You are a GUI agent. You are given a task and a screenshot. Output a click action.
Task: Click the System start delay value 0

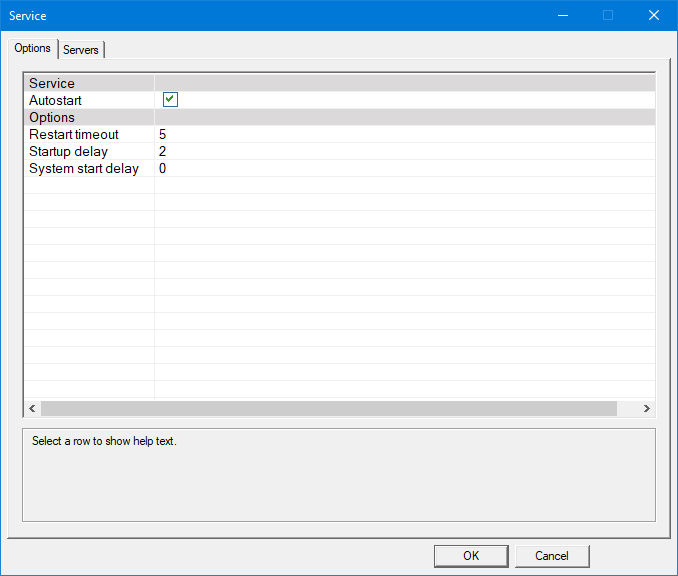[162, 169]
